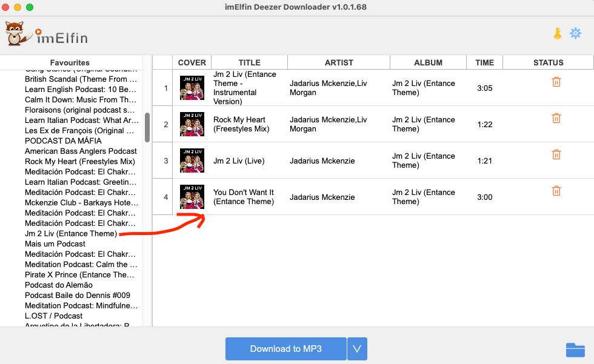Open settings with the blue gear icon

(575, 33)
